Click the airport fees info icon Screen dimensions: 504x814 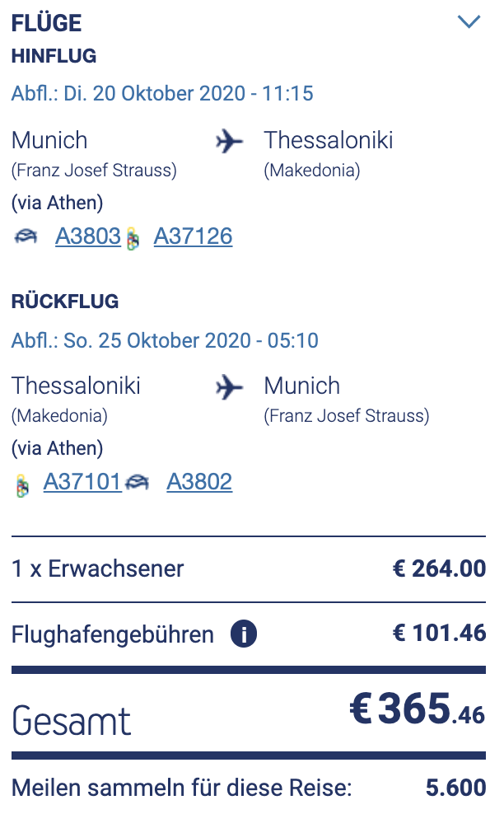(x=244, y=634)
